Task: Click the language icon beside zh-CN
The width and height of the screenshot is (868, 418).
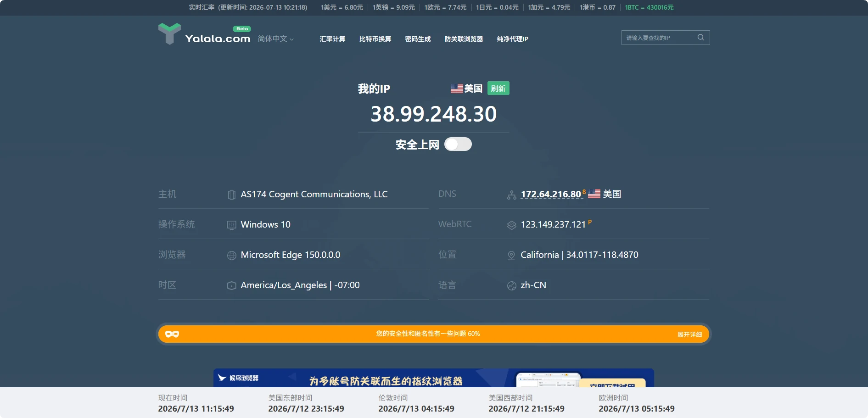Action: point(511,286)
